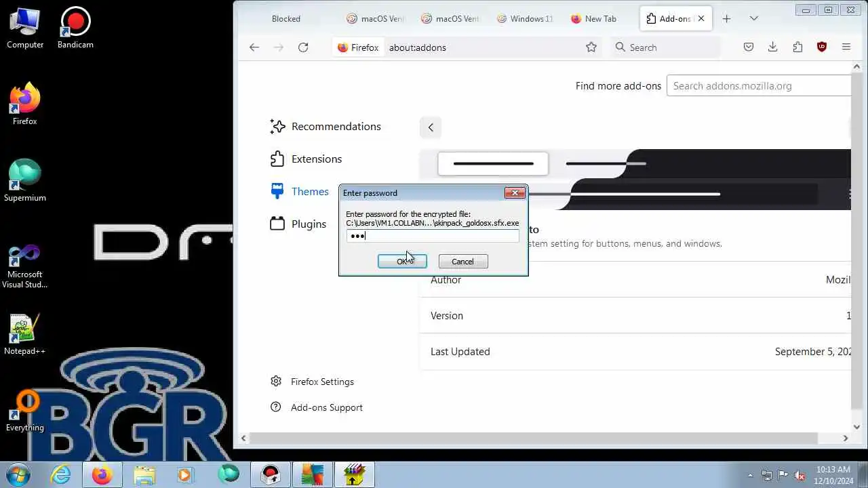Open a new Firefox tab

pyautogui.click(x=726, y=19)
